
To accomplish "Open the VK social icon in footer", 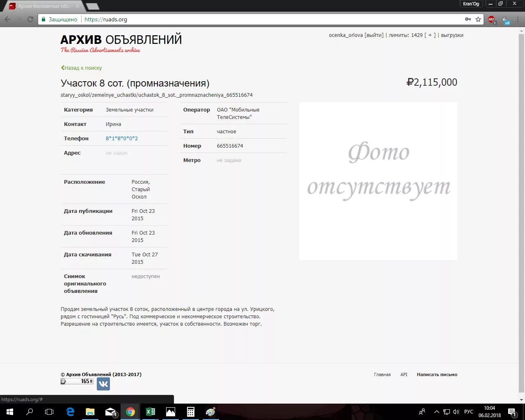I will [x=103, y=384].
